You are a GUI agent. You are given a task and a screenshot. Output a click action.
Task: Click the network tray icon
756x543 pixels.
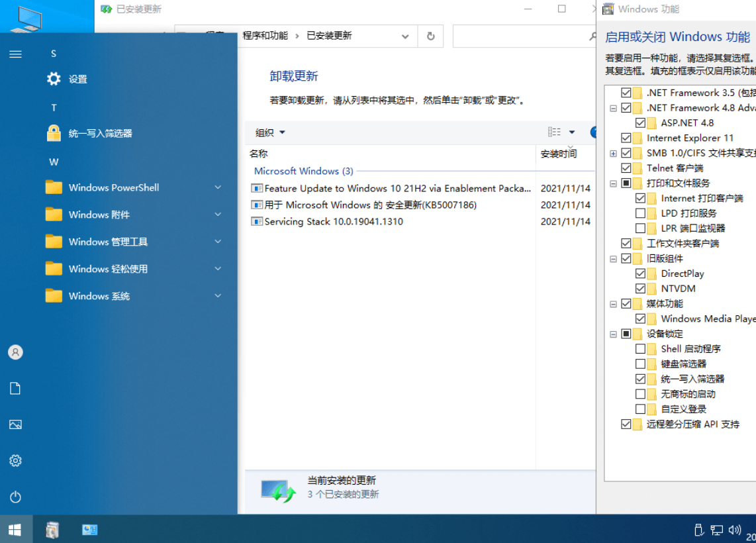(x=717, y=530)
